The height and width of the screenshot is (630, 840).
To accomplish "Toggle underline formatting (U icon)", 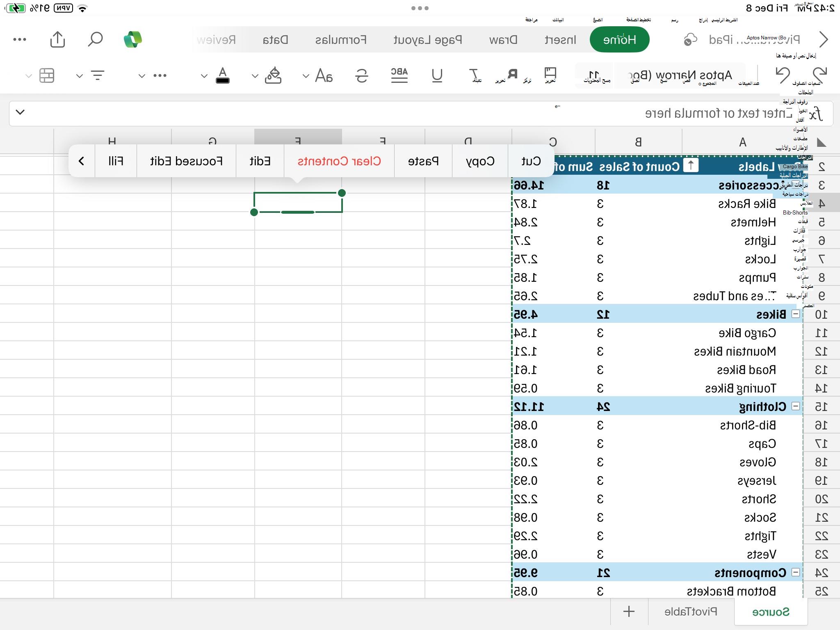I will tap(437, 75).
